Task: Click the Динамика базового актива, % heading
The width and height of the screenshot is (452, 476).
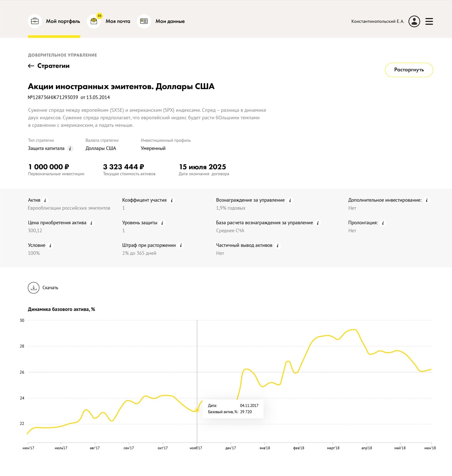Action: (61, 309)
